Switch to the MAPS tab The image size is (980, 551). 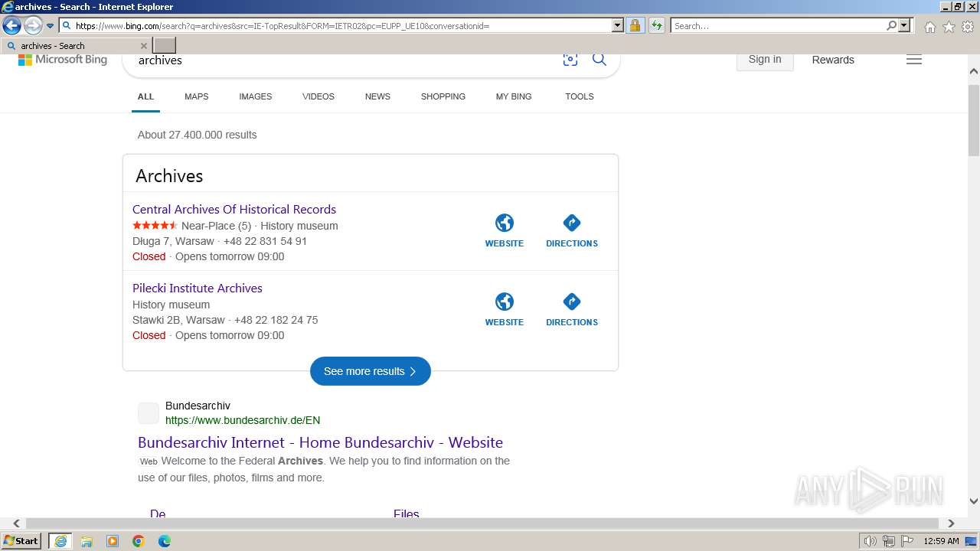click(196, 96)
